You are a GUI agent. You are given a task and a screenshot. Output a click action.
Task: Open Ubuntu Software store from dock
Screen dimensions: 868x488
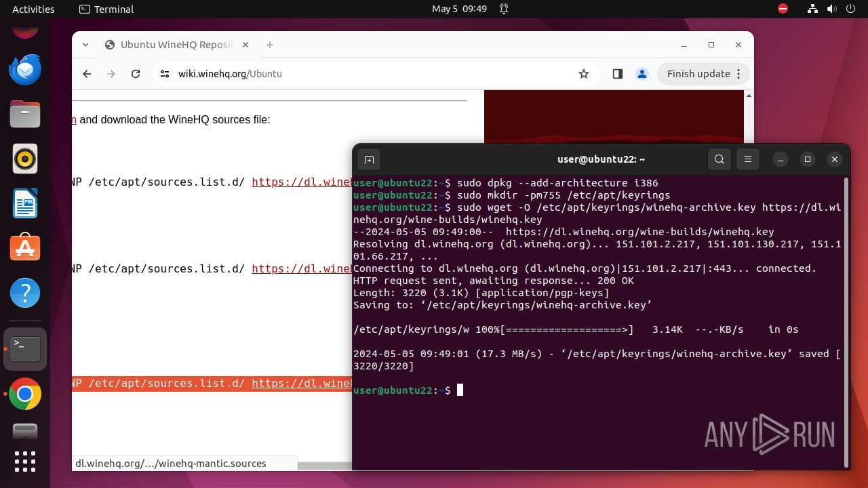(25, 248)
